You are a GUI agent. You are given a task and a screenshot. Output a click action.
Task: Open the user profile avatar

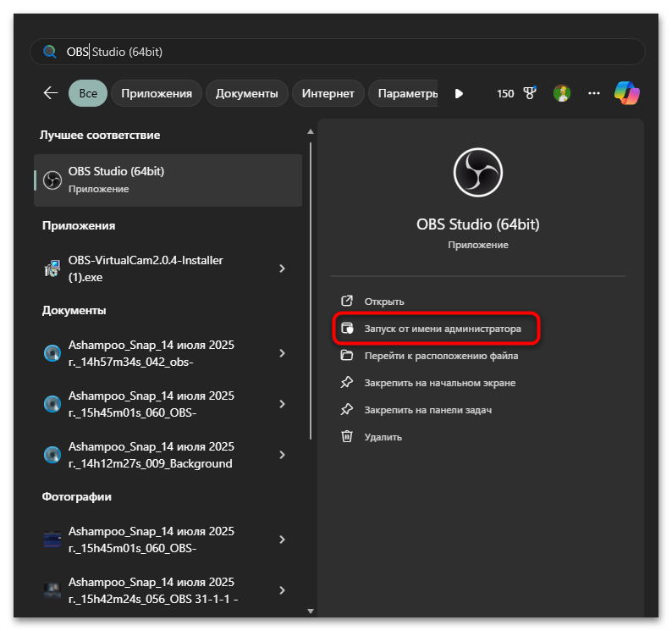562,93
